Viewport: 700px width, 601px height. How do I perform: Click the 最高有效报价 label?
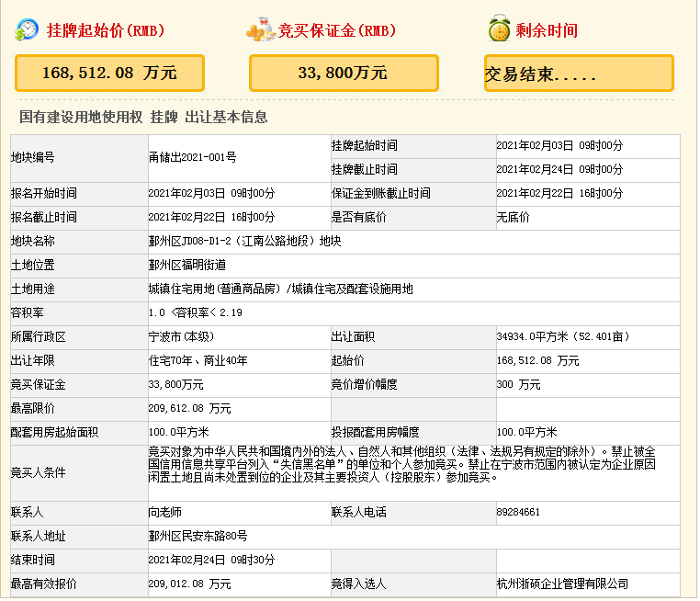click(44, 584)
